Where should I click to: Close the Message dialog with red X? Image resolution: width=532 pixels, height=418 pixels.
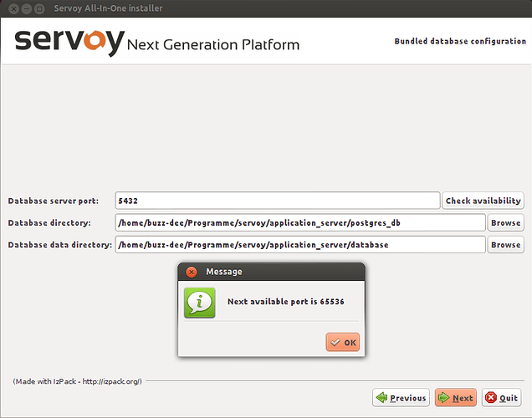(x=192, y=272)
